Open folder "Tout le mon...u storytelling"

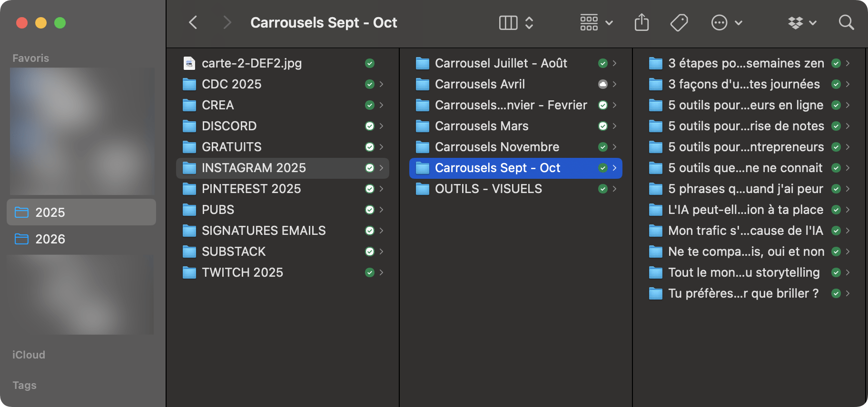point(743,272)
